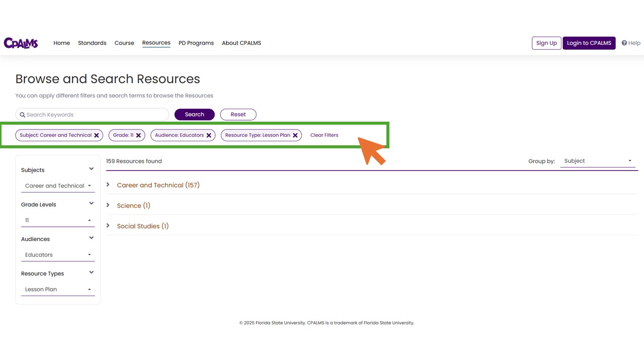Open the Standards menu item
This screenshot has height=362, width=644.
pos(92,43)
